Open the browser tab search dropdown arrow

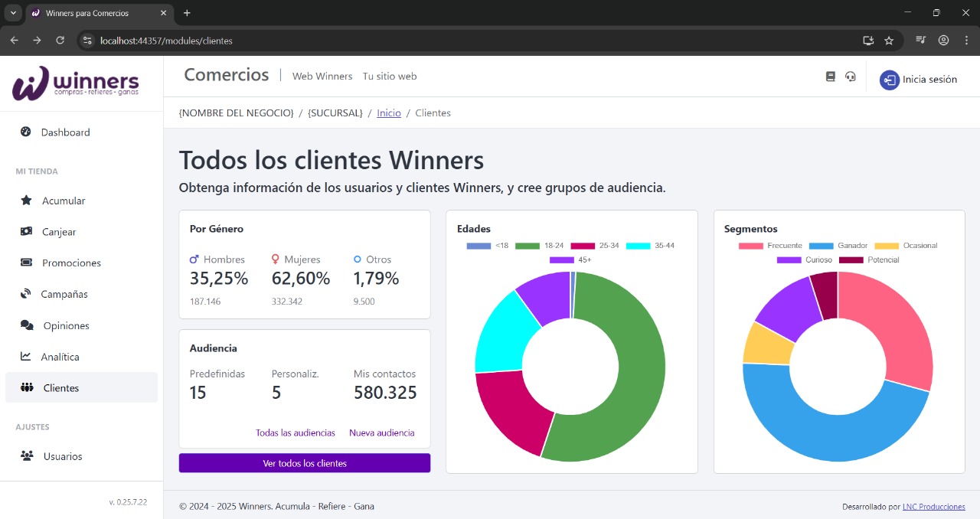pos(13,13)
